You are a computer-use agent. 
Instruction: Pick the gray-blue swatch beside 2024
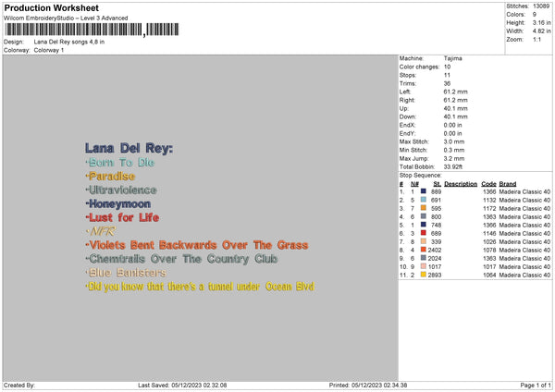(x=424, y=258)
